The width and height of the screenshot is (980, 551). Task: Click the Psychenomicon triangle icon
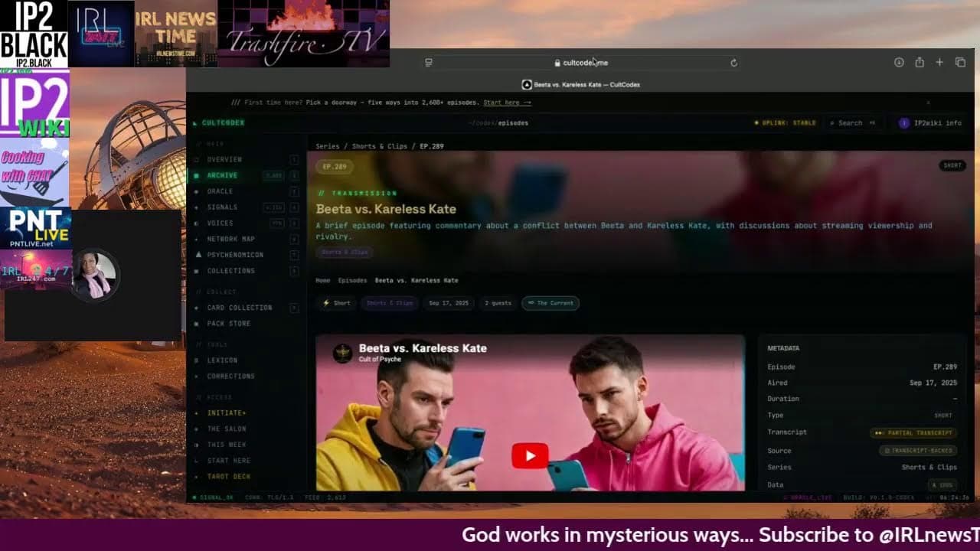coord(198,255)
